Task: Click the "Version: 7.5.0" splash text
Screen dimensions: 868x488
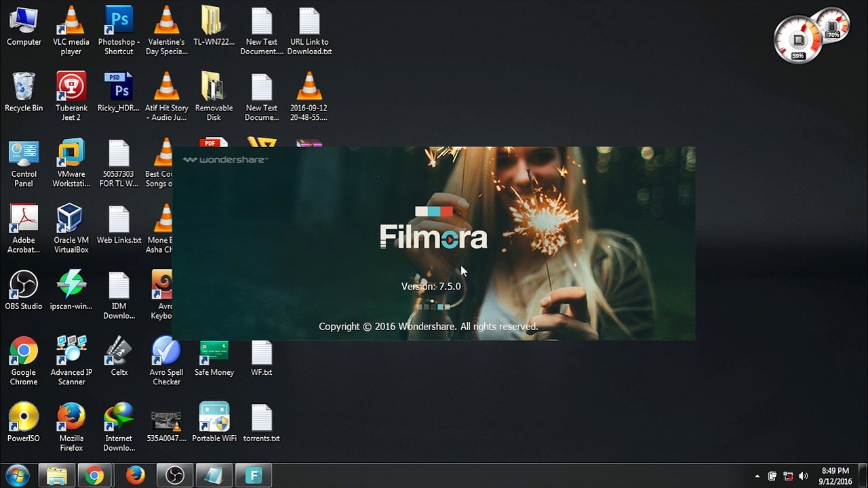Action: coord(431,286)
